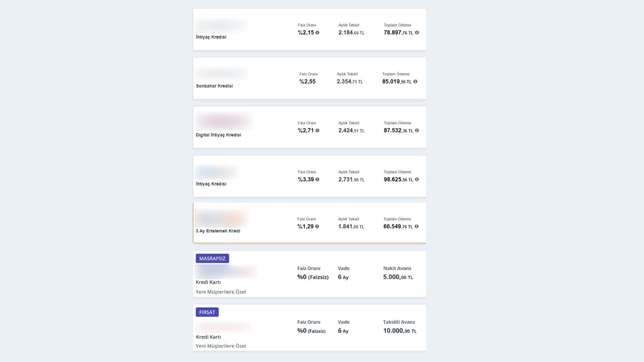Open the Sonbahar Kredisi offer
This screenshot has width=644, height=362.
(310, 78)
